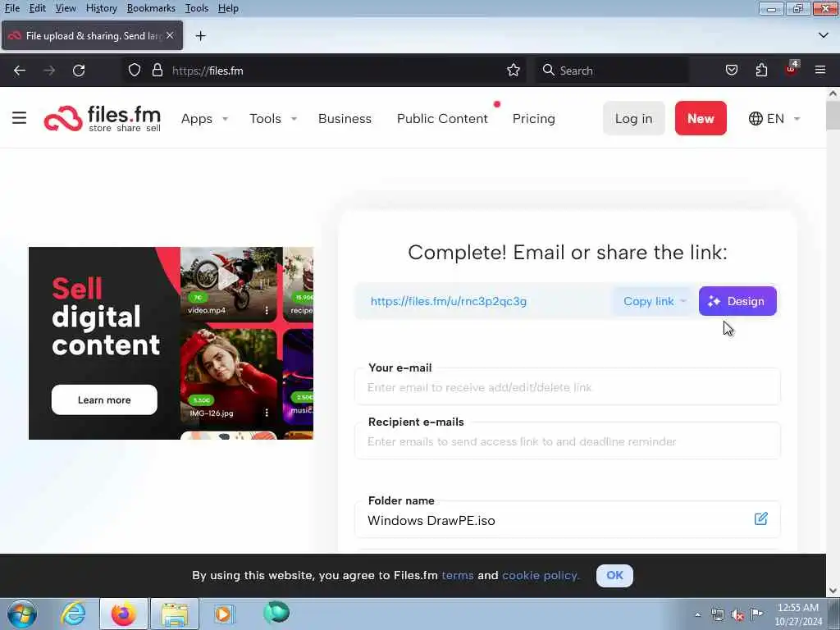Open the Edit menu
The width and height of the screenshot is (840, 630).
(37, 8)
